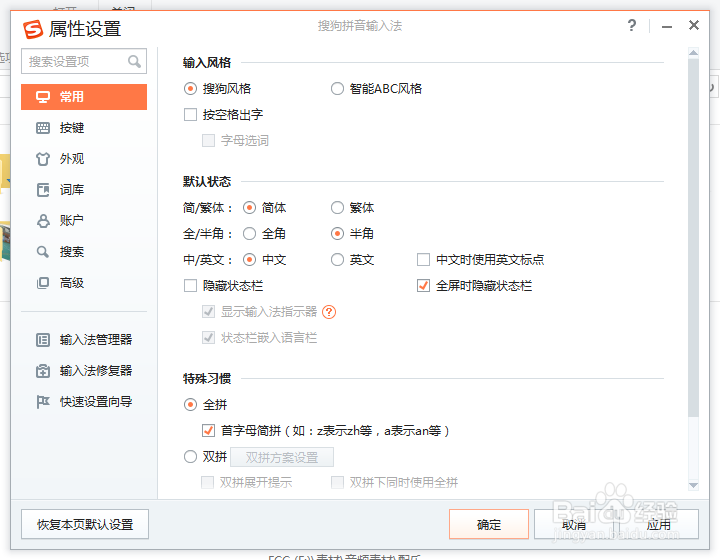Click the book icon beside 词库

coord(43,190)
